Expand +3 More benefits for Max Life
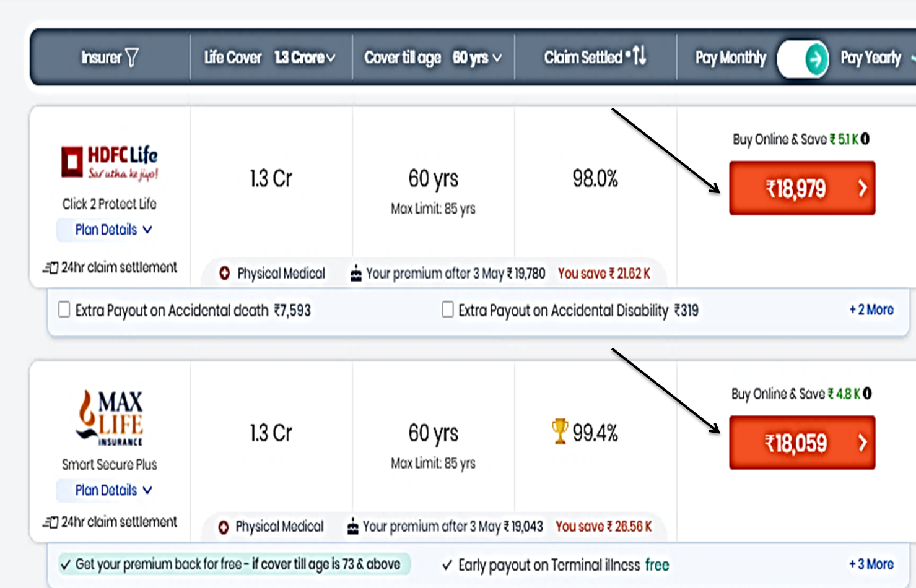The width and height of the screenshot is (916, 588). (x=871, y=564)
